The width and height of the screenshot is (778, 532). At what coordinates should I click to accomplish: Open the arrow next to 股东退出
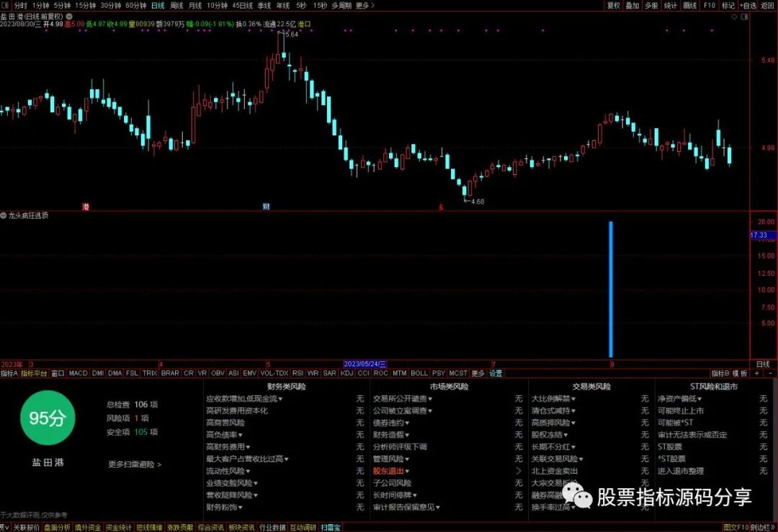click(519, 471)
